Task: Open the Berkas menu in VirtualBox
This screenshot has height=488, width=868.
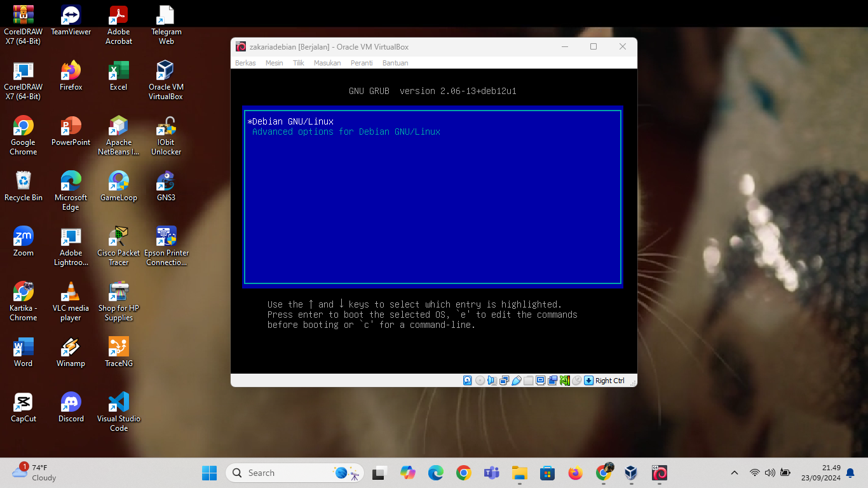Action: point(245,63)
